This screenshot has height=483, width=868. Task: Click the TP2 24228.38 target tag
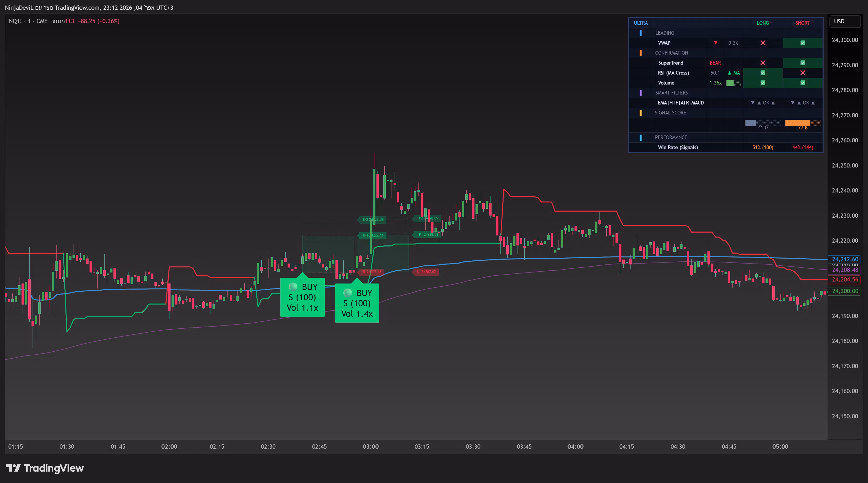click(x=372, y=219)
